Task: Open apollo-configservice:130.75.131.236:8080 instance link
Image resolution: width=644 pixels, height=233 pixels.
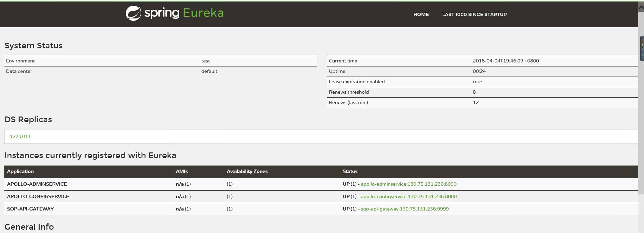Action: 408,196
